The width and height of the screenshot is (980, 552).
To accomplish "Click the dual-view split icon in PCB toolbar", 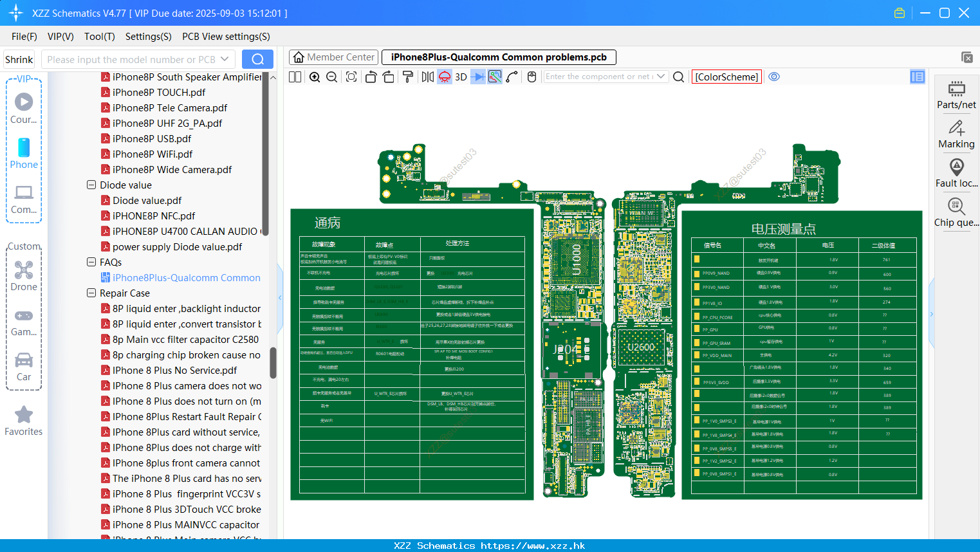I will 295,77.
